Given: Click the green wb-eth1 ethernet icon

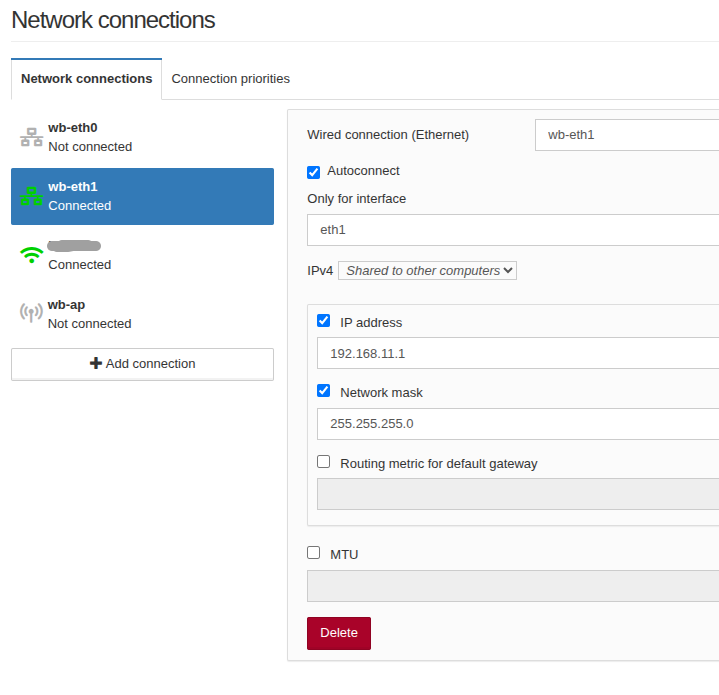Looking at the screenshot, I should coord(31,196).
